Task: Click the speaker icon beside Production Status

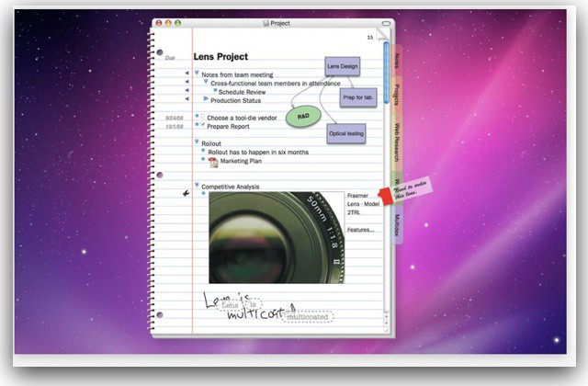Action: pyautogui.click(x=187, y=99)
